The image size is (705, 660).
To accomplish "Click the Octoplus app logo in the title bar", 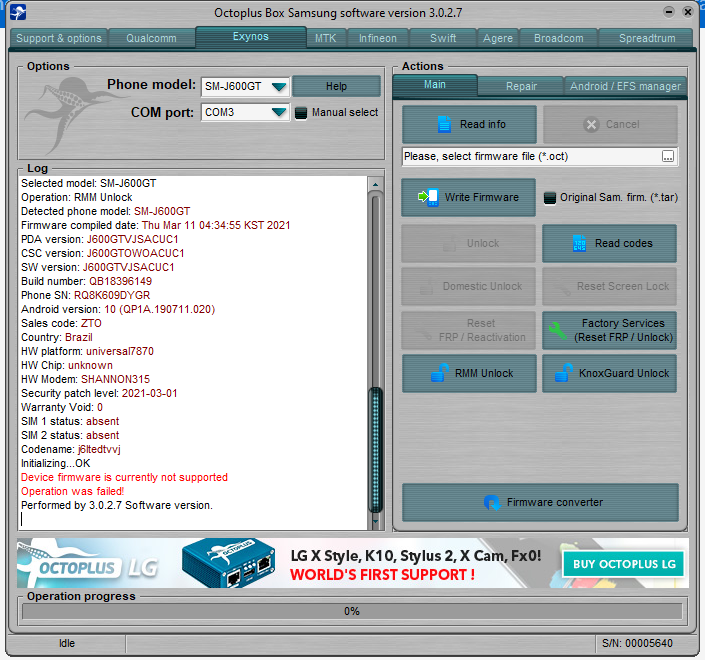I will pos(18,12).
